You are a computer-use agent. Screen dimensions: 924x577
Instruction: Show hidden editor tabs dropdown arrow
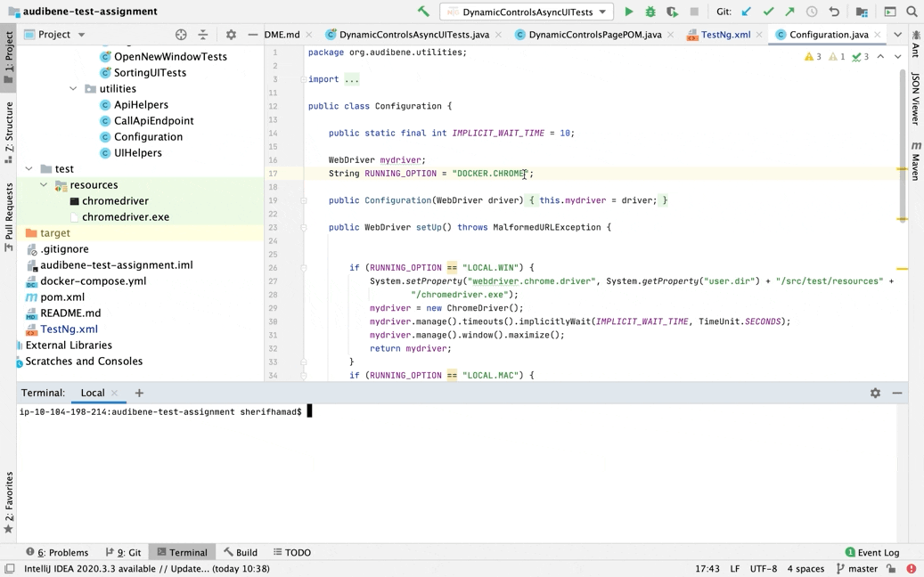tap(897, 35)
